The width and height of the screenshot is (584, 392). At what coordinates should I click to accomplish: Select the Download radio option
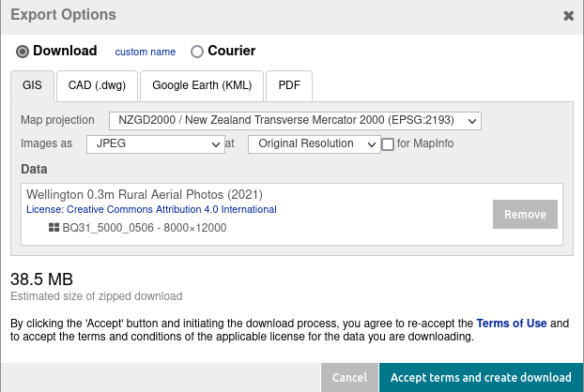click(x=23, y=52)
